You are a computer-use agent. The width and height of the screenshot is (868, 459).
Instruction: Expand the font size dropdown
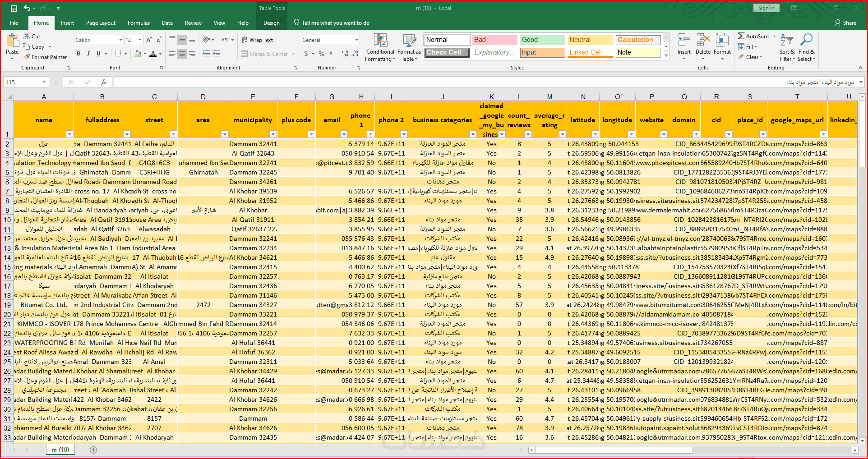pos(140,40)
